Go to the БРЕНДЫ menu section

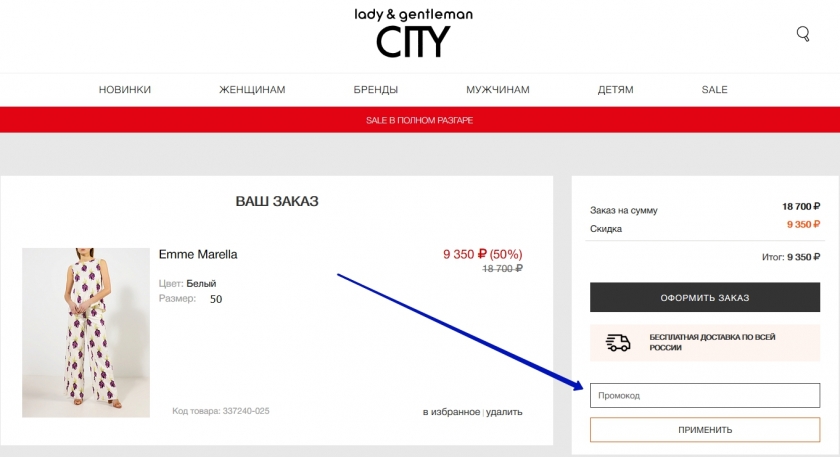(376, 89)
